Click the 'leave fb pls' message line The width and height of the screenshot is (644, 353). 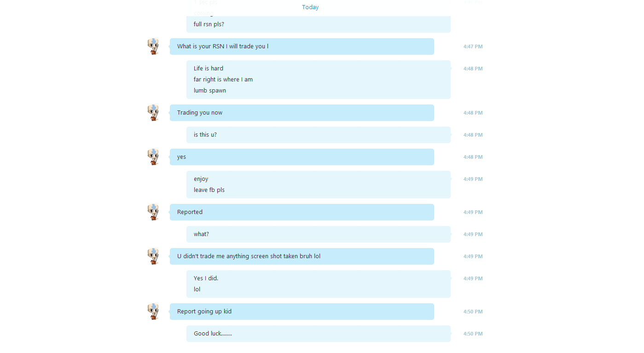click(x=209, y=190)
